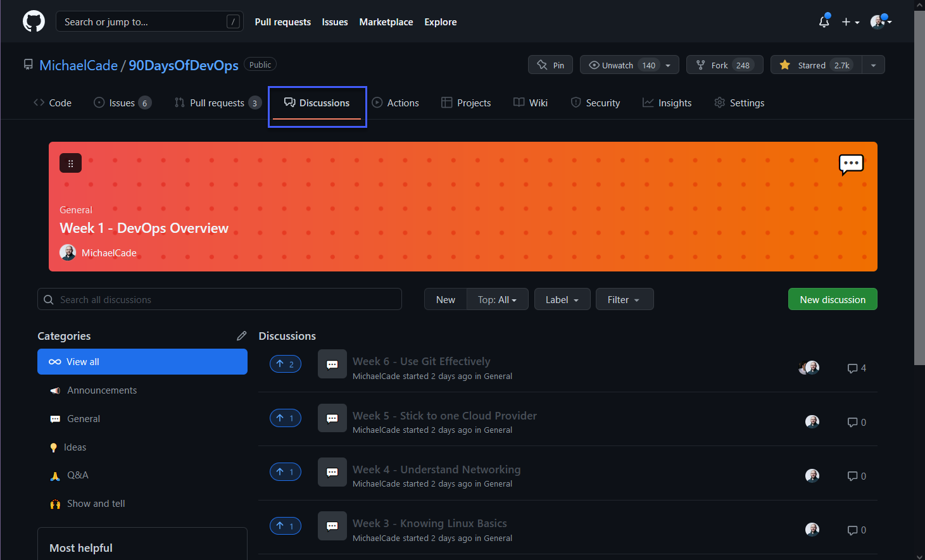Screen dimensions: 925x560
Task: Open the GitHub home logo
Action: click(33, 21)
